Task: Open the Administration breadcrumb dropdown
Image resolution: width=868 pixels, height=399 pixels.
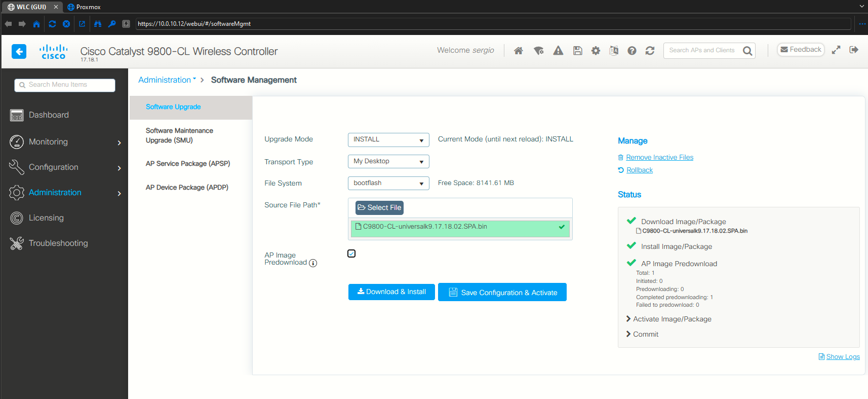Action: (167, 80)
